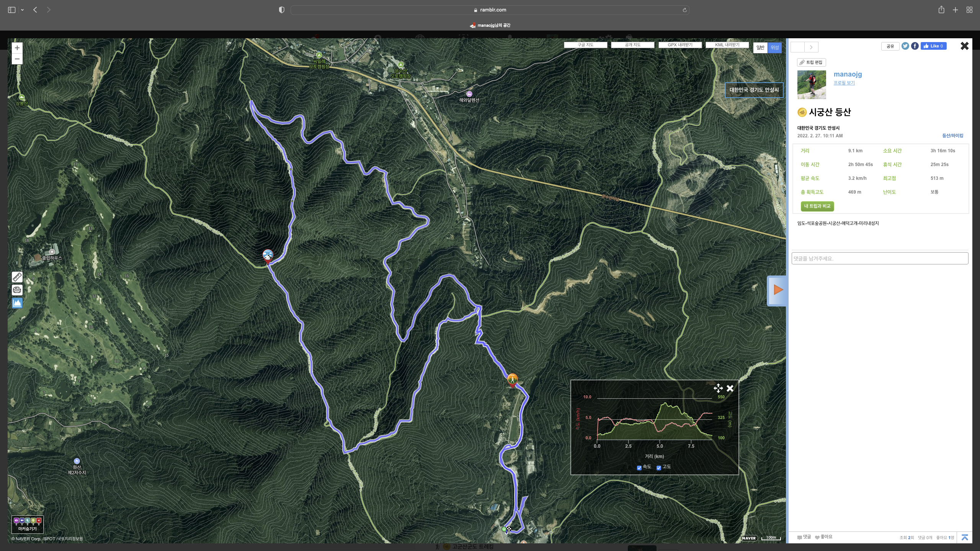Image resolution: width=980 pixels, height=551 pixels.
Task: Close the elevation chart popup
Action: click(730, 388)
